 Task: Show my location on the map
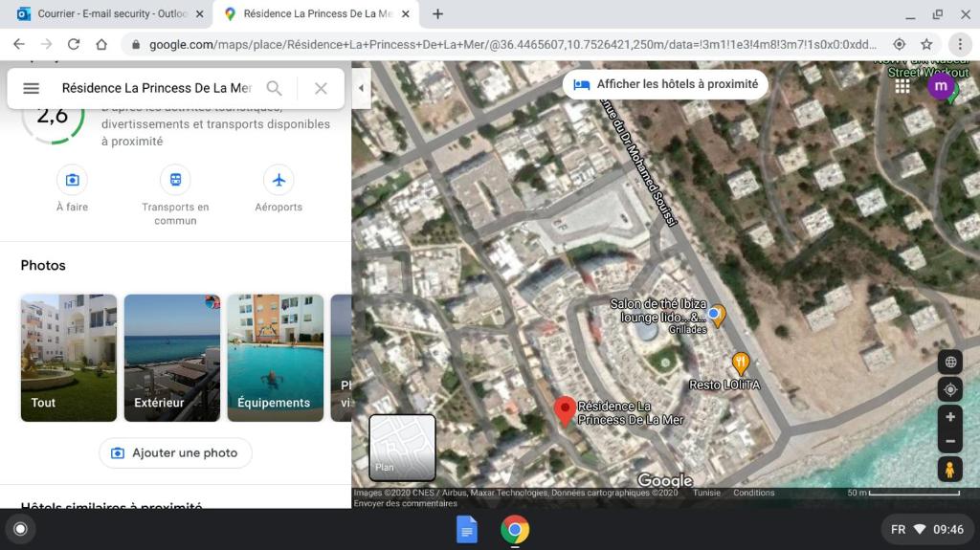[950, 389]
